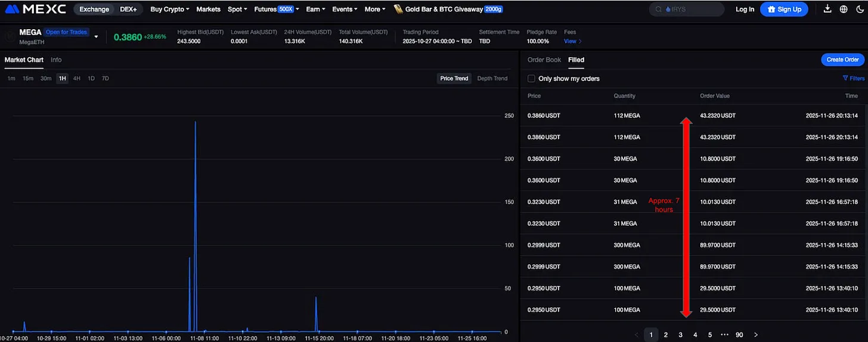Switch to DEX+ mode
Viewport: 868px width, 342px height.
coord(128,10)
